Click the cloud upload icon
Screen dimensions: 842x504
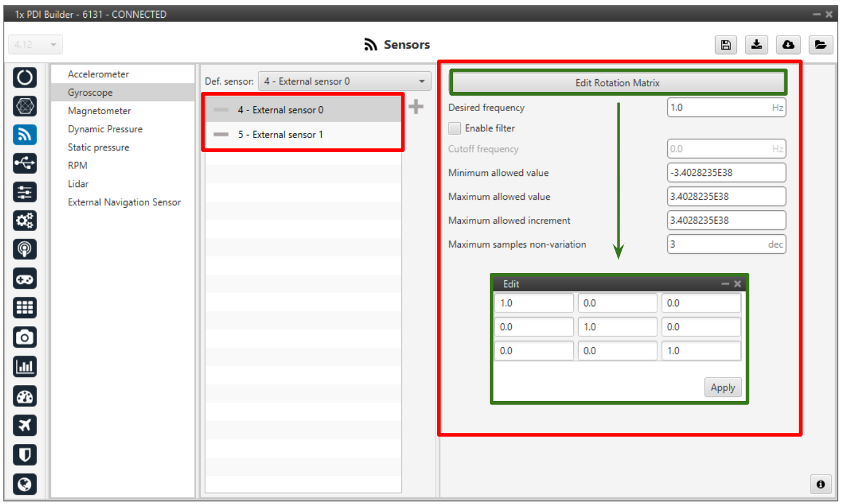tap(789, 45)
